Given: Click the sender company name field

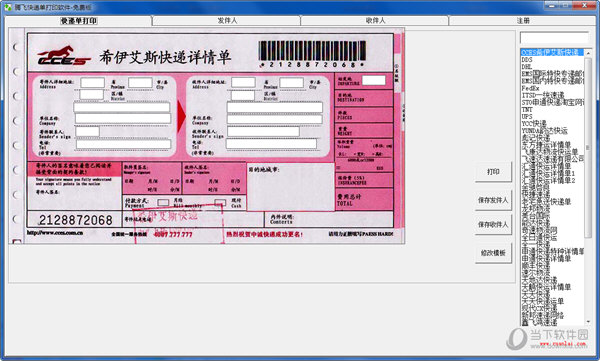Looking at the screenshot, I should tap(123, 118).
